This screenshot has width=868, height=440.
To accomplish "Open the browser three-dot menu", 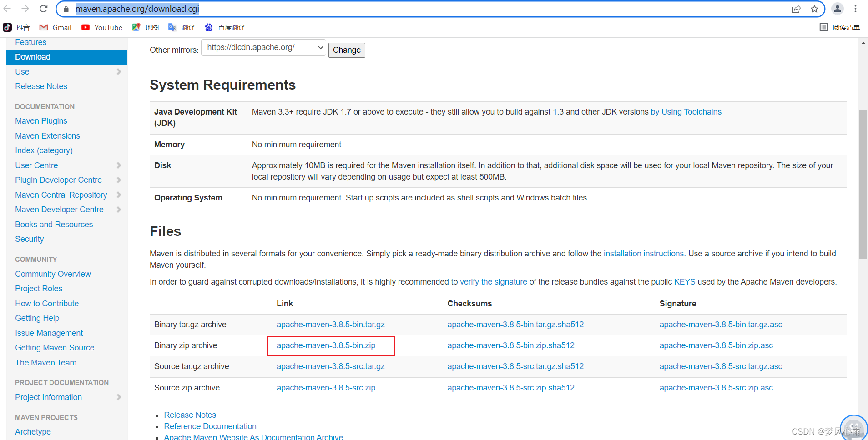I will click(856, 9).
